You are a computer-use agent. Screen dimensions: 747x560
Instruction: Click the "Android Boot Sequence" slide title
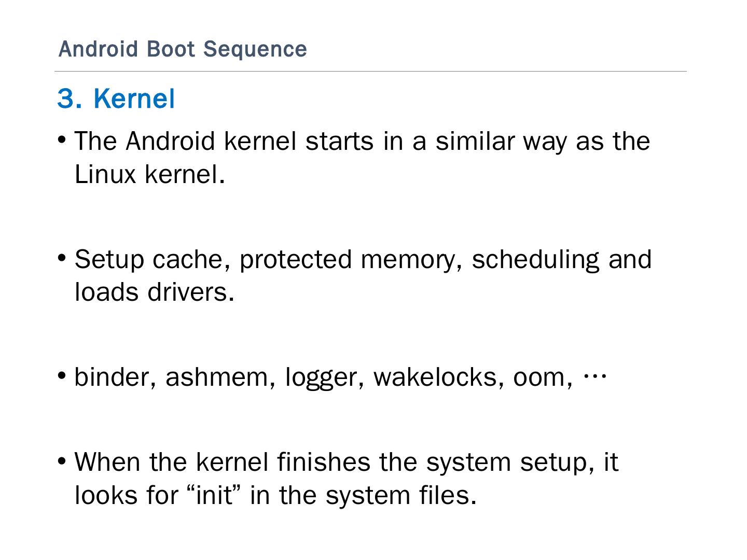click(x=183, y=49)
